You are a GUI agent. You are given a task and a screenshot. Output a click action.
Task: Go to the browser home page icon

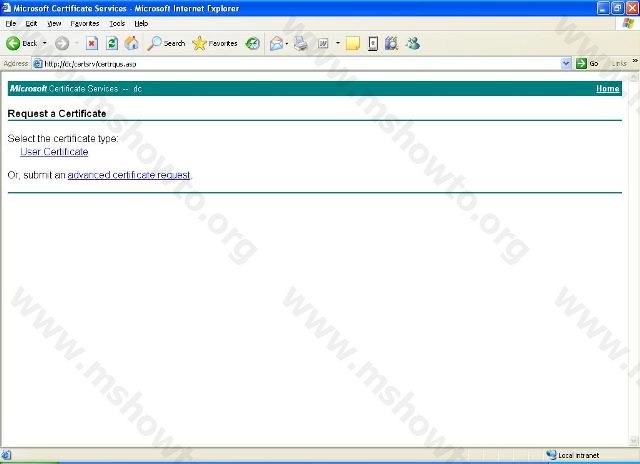tap(131, 43)
